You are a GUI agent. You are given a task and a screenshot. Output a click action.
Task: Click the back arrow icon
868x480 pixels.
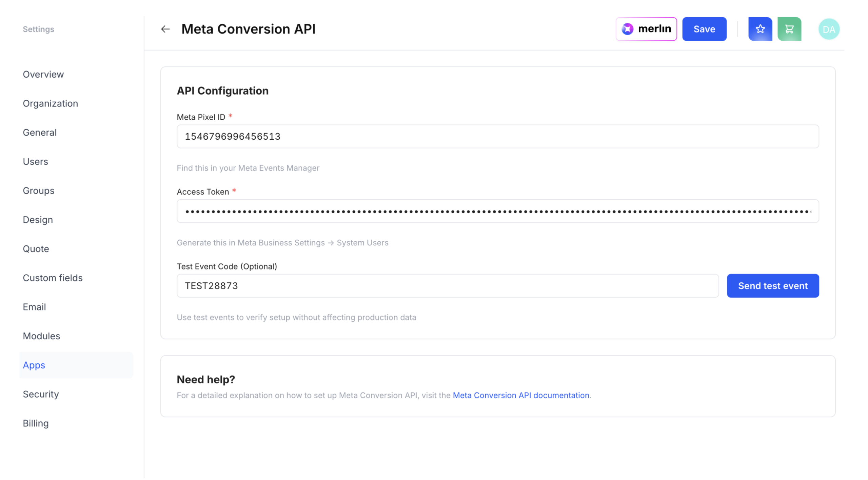click(x=165, y=29)
